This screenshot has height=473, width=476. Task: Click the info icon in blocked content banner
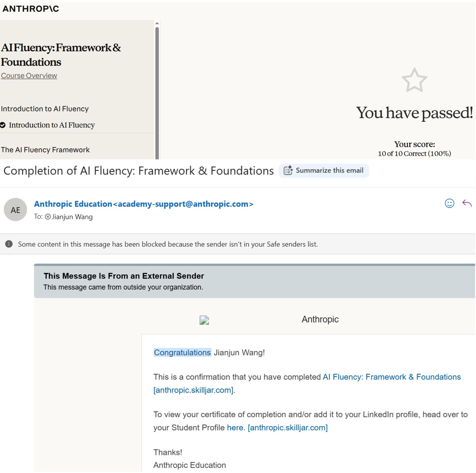click(x=9, y=244)
